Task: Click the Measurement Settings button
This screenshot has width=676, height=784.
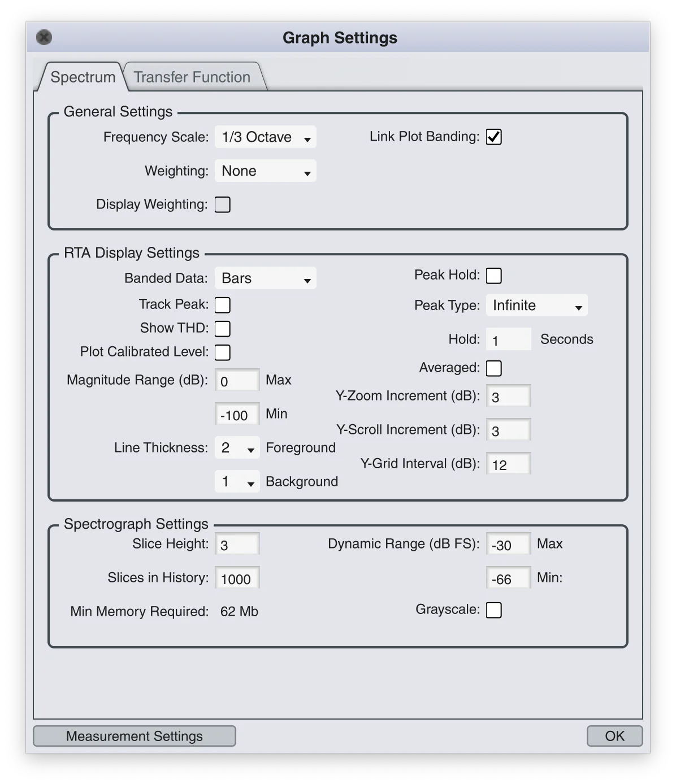Action: [135, 736]
